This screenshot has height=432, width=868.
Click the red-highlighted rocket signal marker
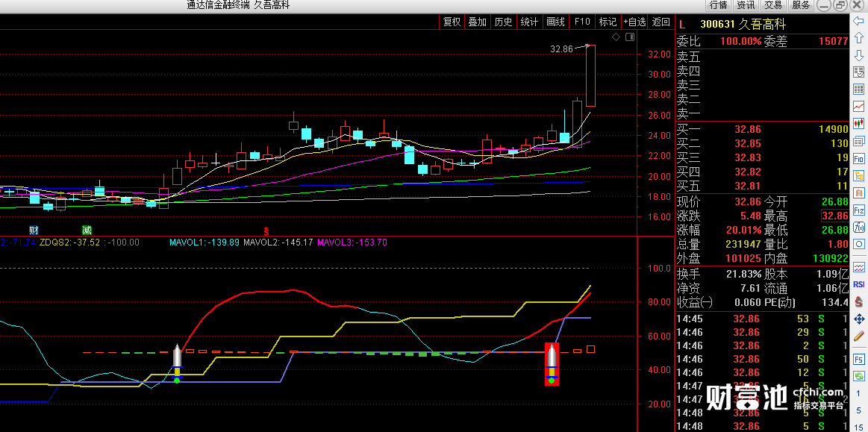click(552, 364)
